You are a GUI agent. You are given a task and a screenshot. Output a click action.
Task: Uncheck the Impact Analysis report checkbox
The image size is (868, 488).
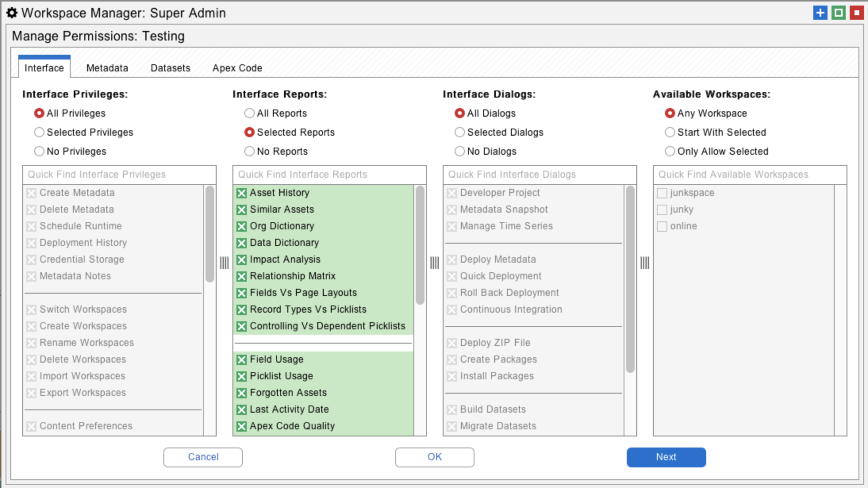241,260
